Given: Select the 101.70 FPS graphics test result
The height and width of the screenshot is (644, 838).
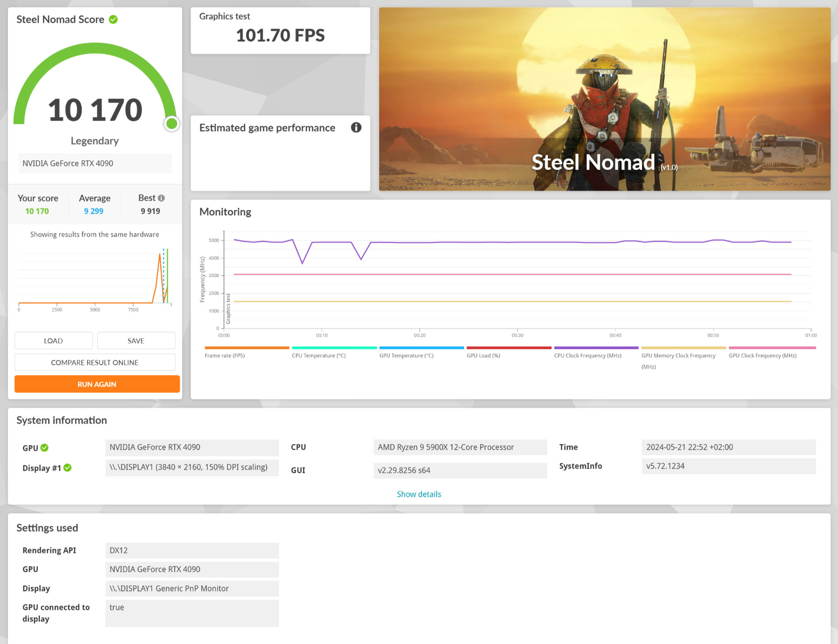Looking at the screenshot, I should pos(280,35).
